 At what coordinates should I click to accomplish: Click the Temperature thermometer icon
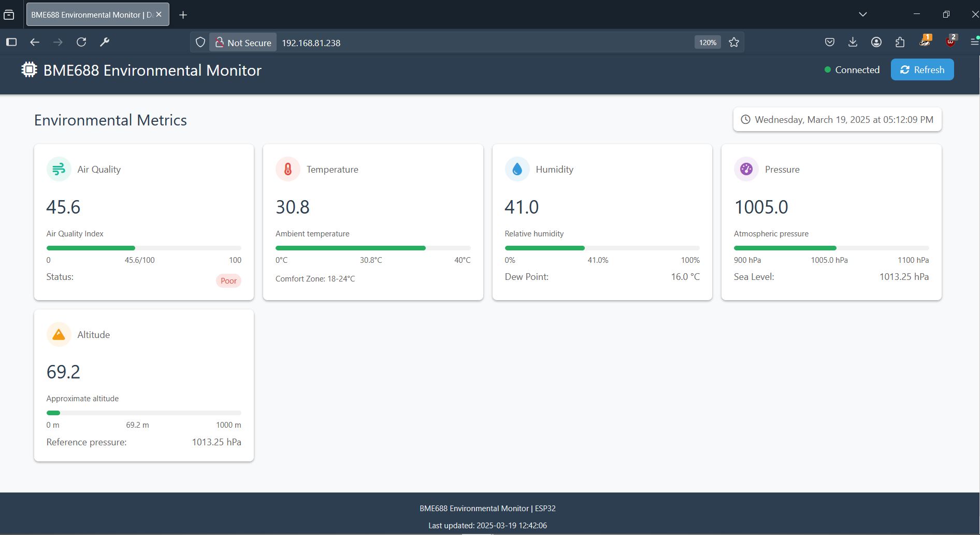pos(288,169)
